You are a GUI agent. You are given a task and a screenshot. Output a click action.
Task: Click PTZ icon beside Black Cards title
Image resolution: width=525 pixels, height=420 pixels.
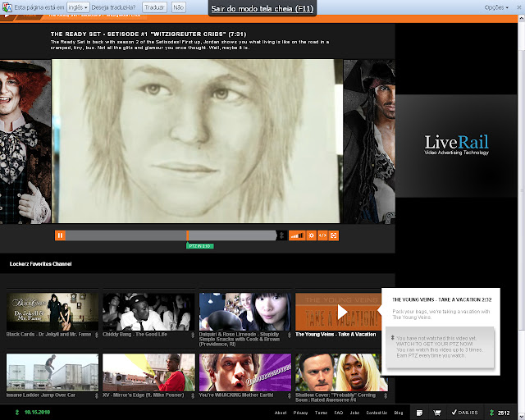coord(97,335)
